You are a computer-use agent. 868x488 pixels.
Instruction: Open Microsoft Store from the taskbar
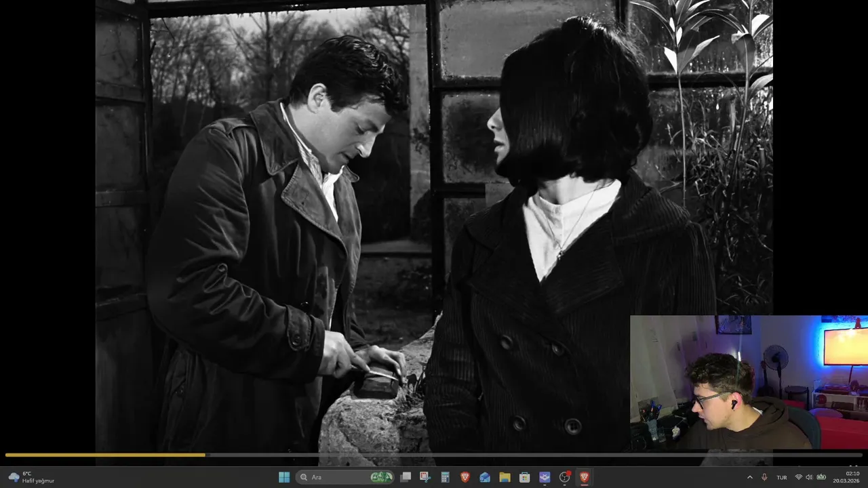pos(524,477)
